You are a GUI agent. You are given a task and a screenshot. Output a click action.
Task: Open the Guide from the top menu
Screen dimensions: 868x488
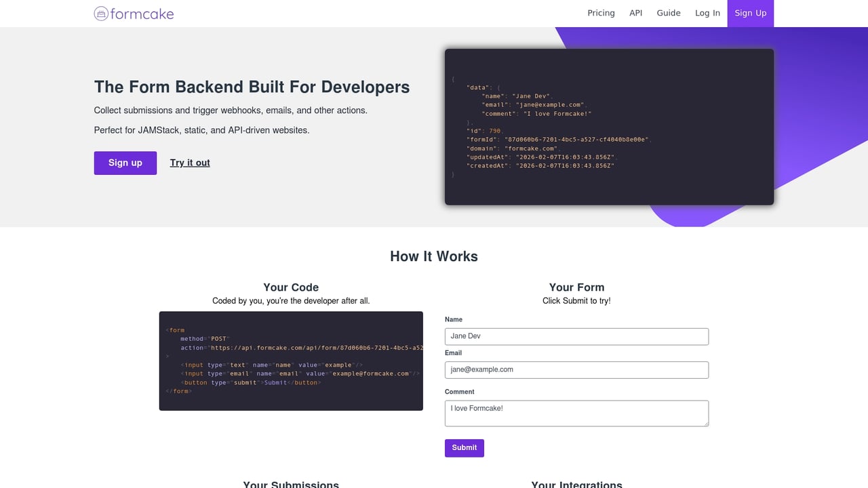click(x=669, y=13)
